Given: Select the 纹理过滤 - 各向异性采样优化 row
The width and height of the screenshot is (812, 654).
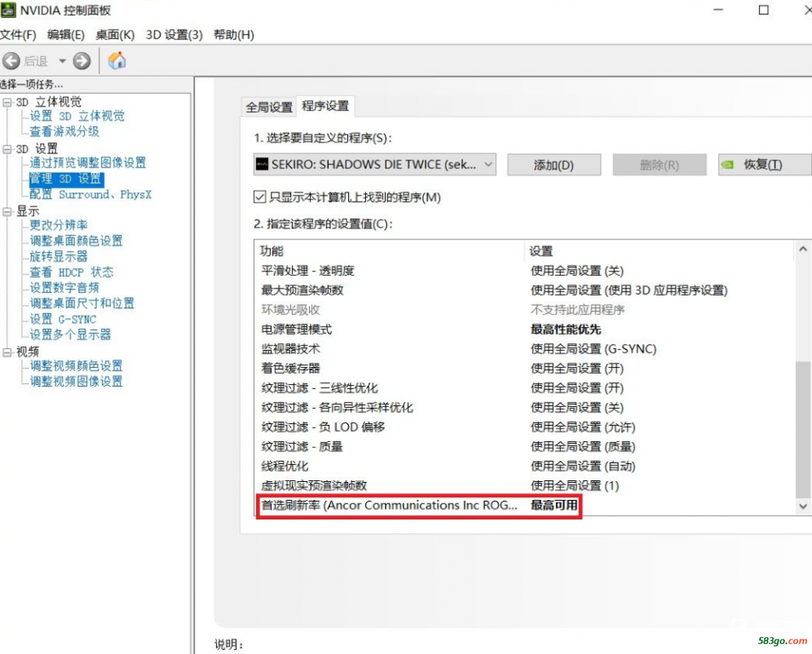Looking at the screenshot, I should [524, 407].
